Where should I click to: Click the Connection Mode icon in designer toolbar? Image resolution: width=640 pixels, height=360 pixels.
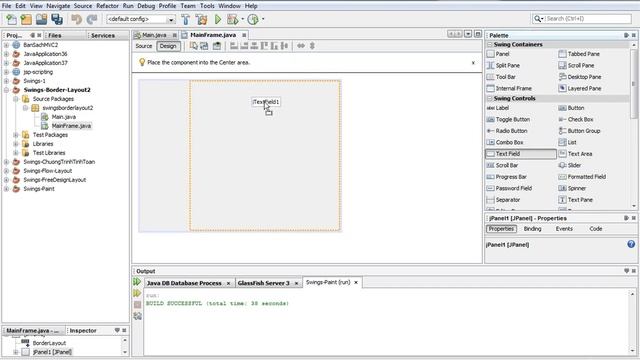click(204, 46)
